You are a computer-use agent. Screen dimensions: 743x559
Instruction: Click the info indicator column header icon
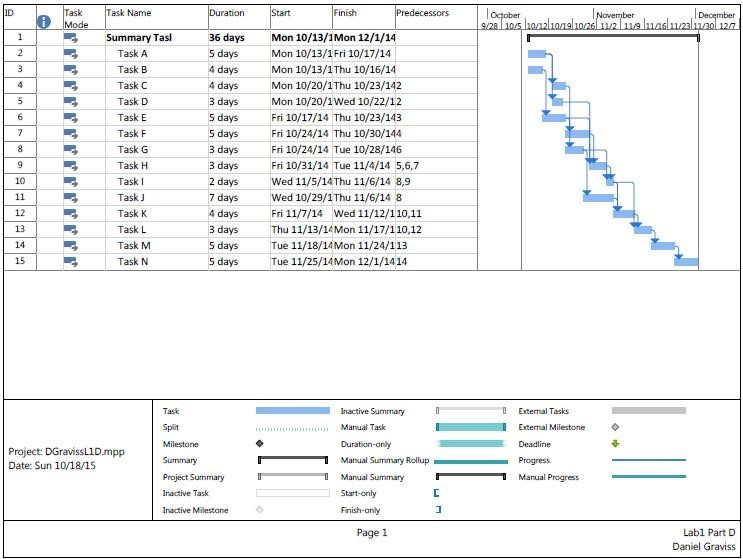tap(44, 21)
